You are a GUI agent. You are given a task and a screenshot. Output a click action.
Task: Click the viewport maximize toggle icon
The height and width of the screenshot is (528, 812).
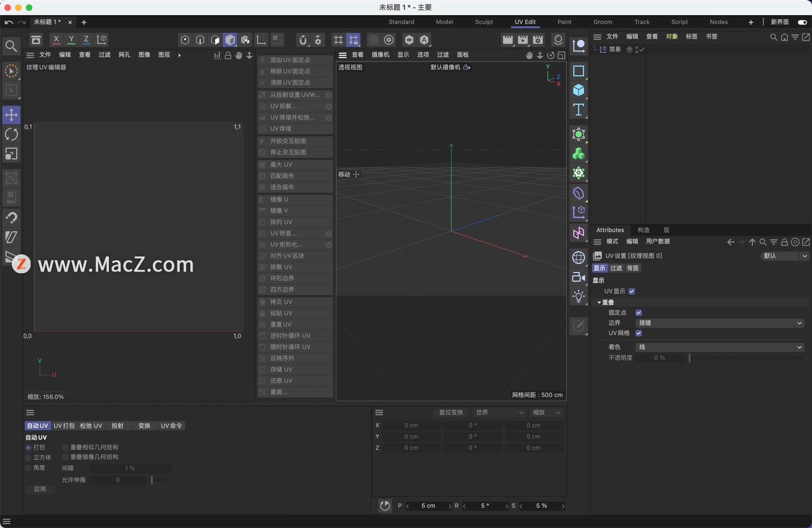tap(561, 55)
